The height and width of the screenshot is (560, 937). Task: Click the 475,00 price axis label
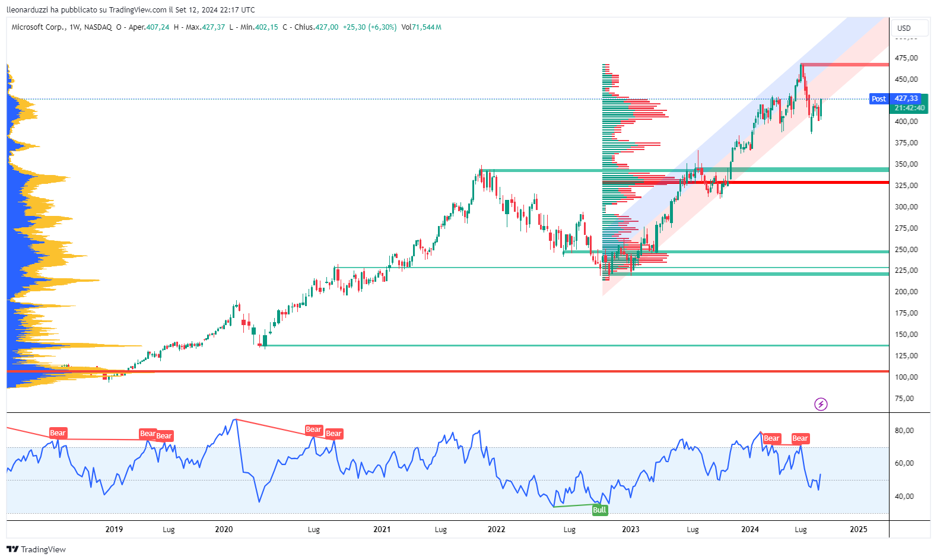tap(906, 58)
